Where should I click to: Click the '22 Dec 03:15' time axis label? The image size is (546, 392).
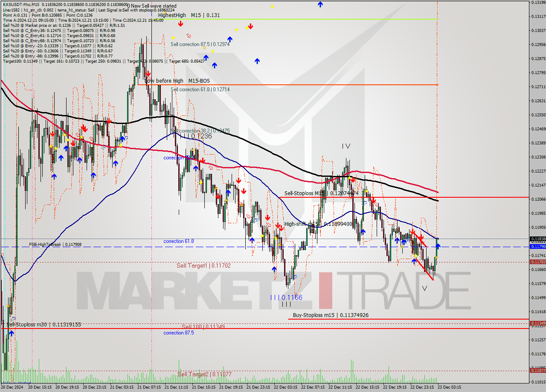click(286, 387)
